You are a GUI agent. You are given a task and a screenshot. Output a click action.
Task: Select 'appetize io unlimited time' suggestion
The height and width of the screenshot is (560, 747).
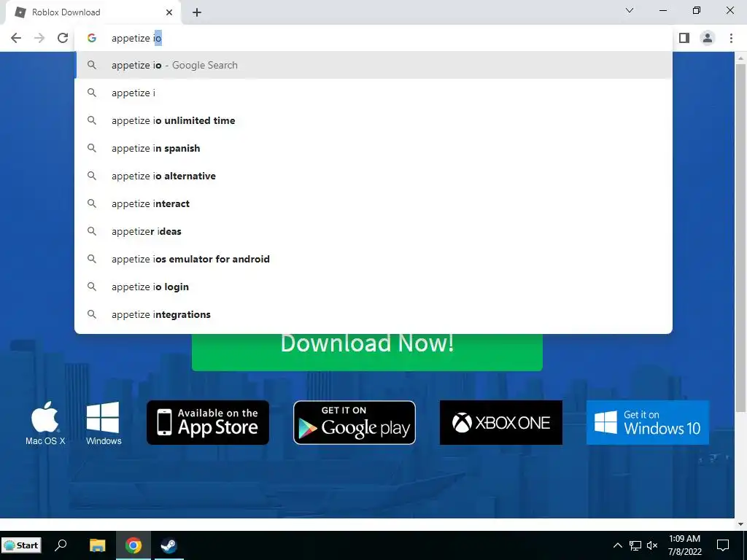tap(373, 120)
